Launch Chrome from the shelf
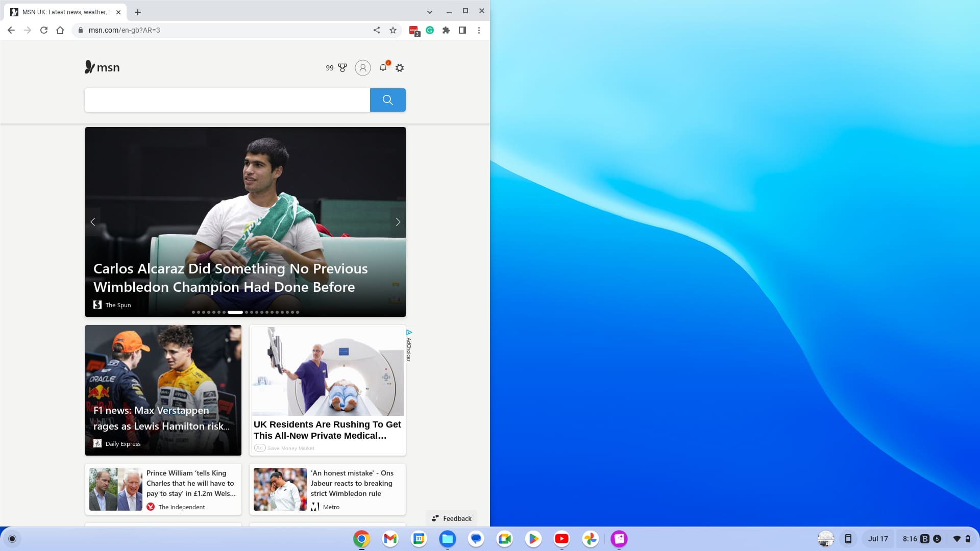 click(361, 539)
